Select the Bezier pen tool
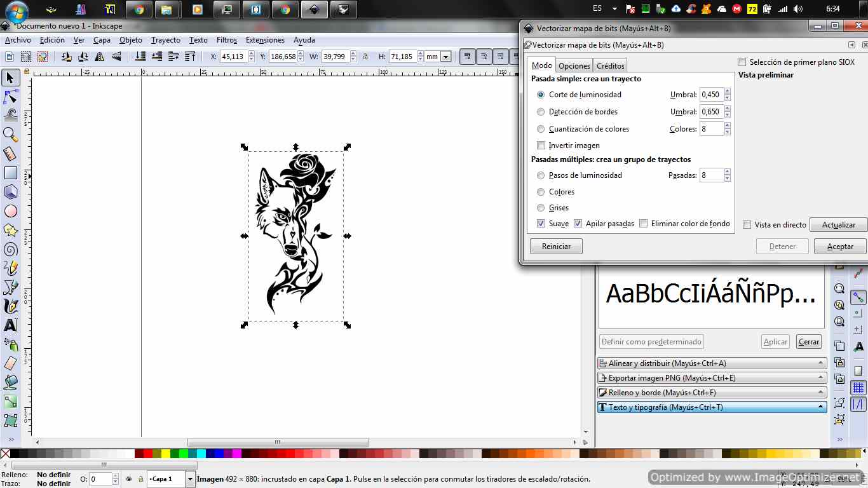The width and height of the screenshot is (868, 488). coord(11,287)
